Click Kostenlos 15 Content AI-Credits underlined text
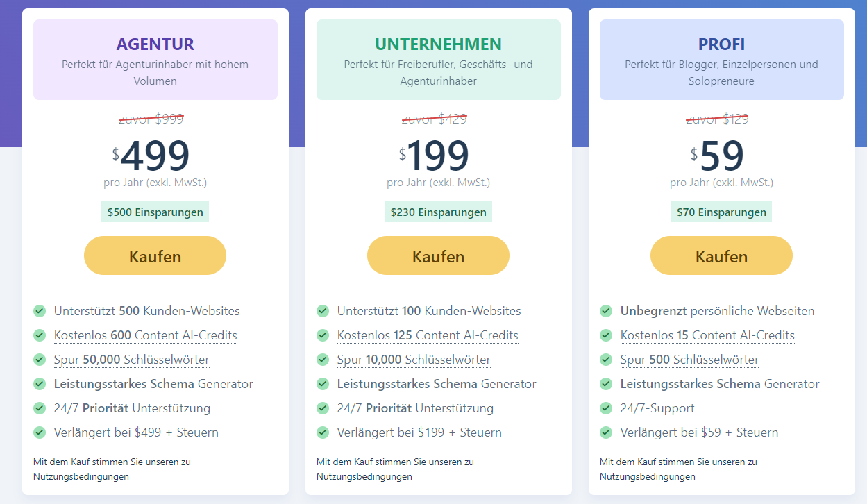The width and height of the screenshot is (867, 504). pyautogui.click(x=707, y=335)
